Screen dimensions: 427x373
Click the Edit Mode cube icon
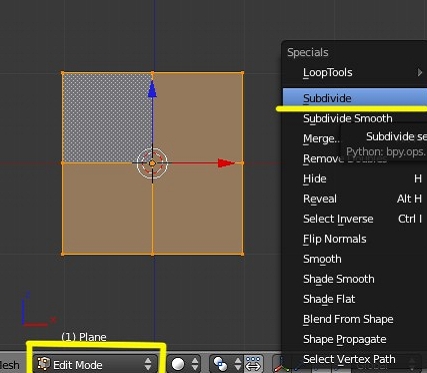tap(43, 363)
